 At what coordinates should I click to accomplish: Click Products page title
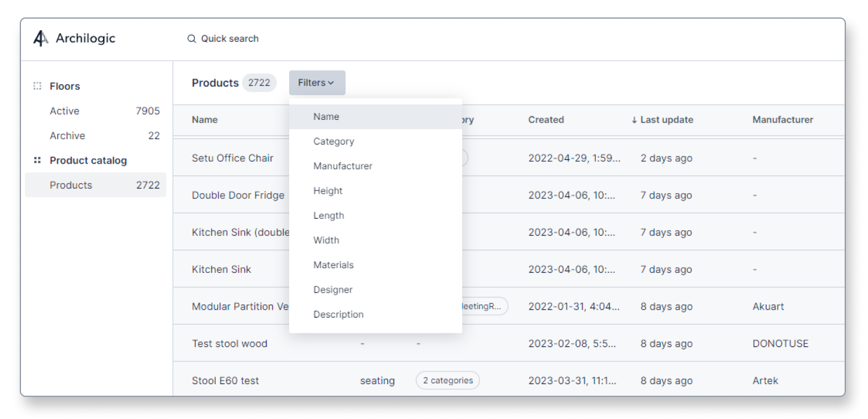[215, 83]
